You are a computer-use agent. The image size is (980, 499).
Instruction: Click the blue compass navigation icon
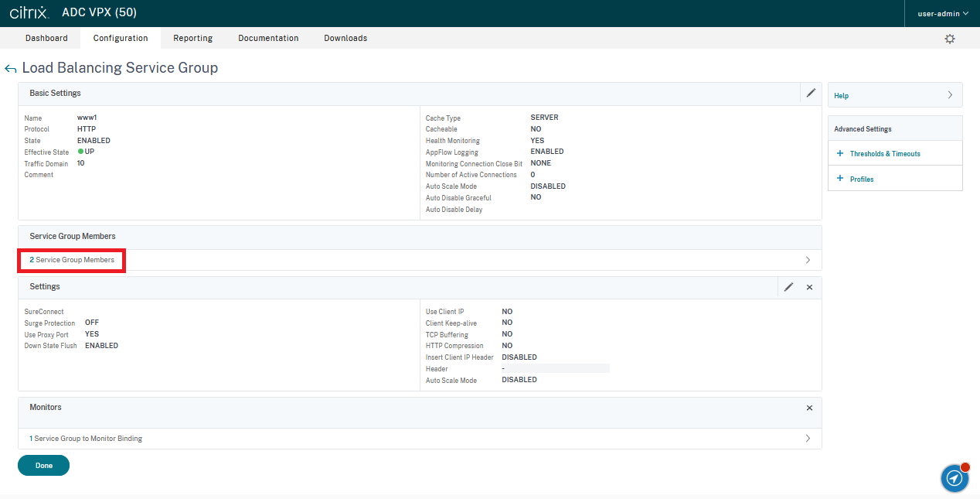954,479
